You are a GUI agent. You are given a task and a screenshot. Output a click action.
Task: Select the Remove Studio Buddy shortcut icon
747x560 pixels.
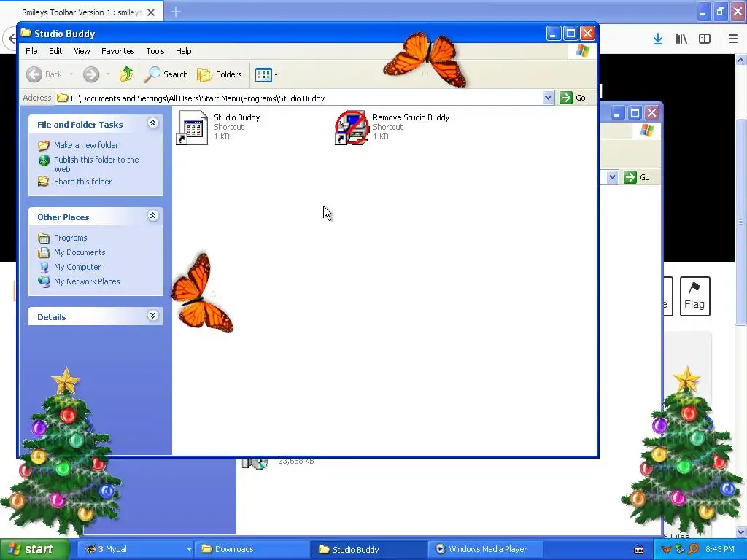click(x=352, y=128)
